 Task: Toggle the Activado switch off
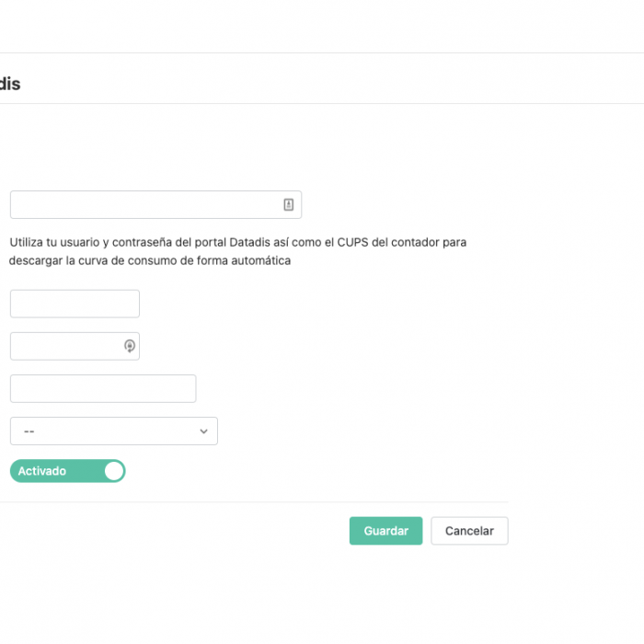pyautogui.click(x=68, y=471)
